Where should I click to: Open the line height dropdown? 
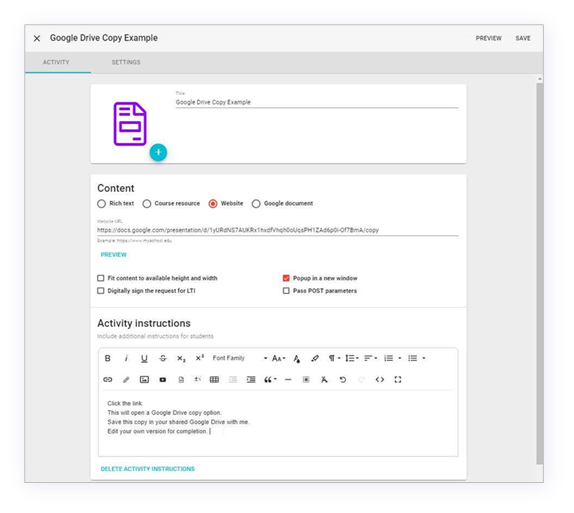[x=352, y=358]
